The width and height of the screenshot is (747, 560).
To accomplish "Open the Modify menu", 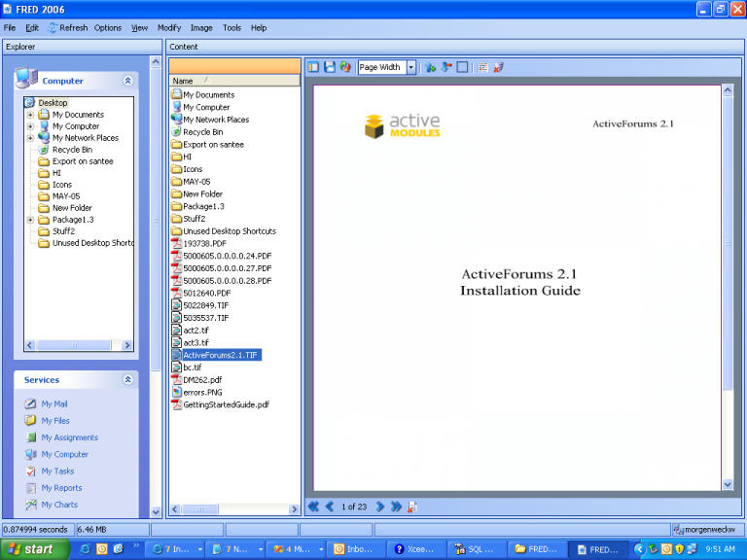I will 169,28.
